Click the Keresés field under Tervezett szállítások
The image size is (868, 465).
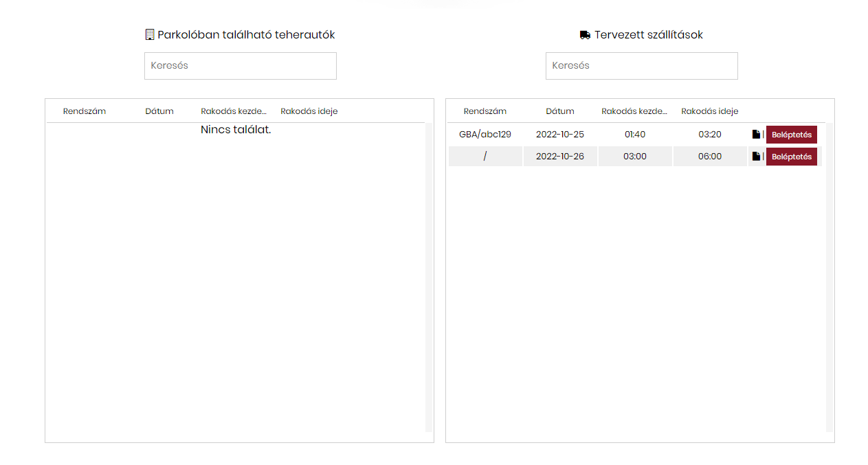[641, 65]
